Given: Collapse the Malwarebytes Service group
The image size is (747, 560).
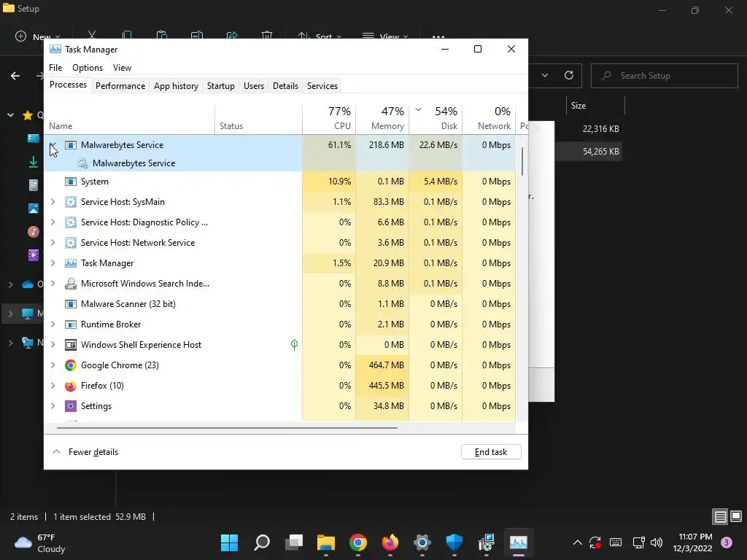Looking at the screenshot, I should click(x=53, y=145).
